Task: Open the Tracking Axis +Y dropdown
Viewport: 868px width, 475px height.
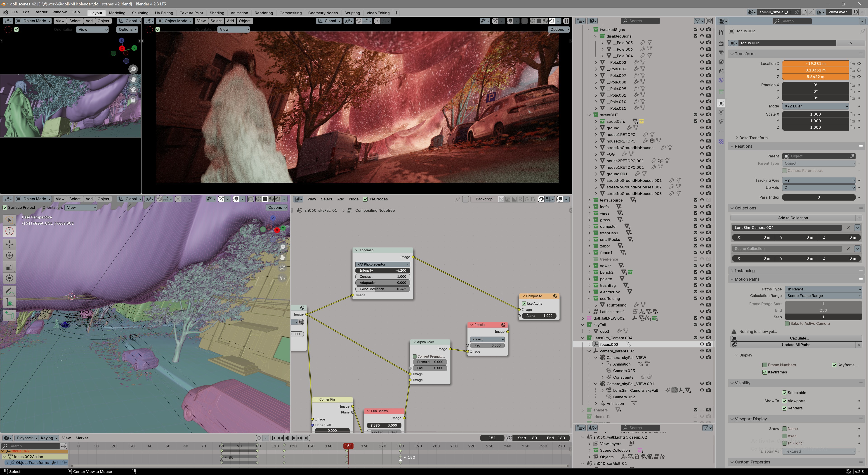Action: click(x=818, y=180)
